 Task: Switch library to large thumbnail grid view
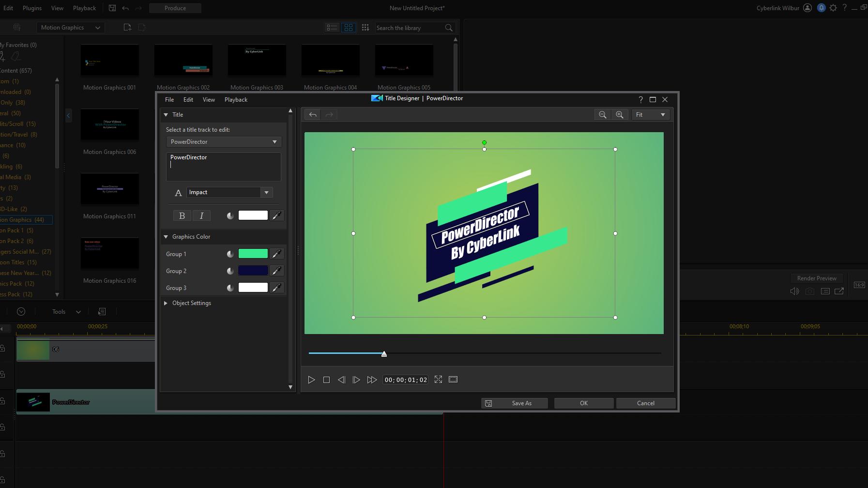349,28
